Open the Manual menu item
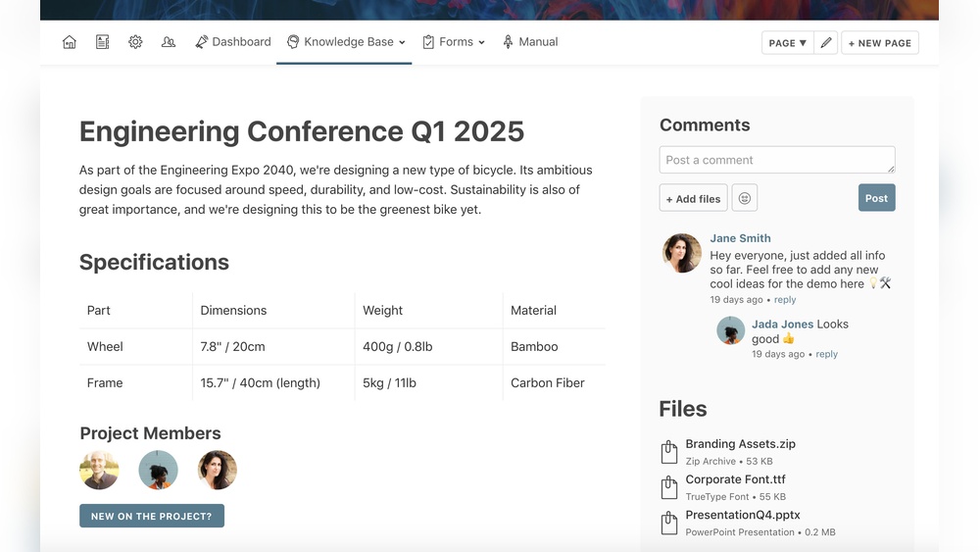Screen dimensions: 980x552 click(x=530, y=42)
